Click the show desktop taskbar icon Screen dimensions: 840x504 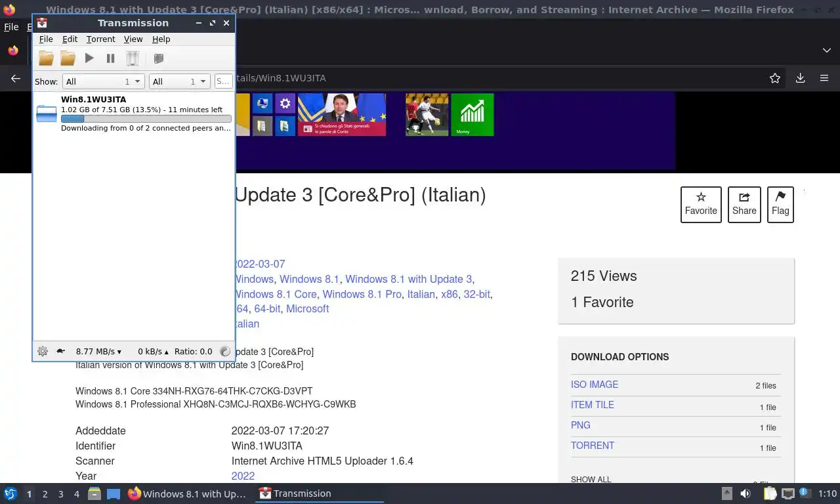click(113, 493)
